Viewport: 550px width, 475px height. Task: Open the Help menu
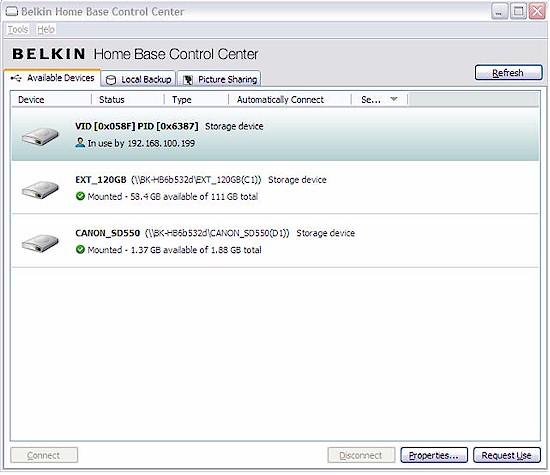pos(46,29)
